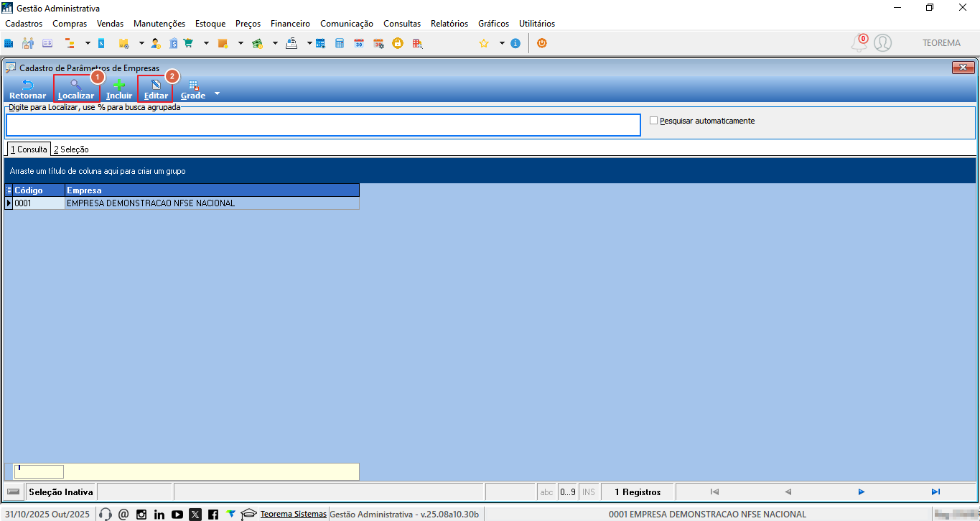Click the keyboard icon beside Seleção Inativa

point(13,492)
